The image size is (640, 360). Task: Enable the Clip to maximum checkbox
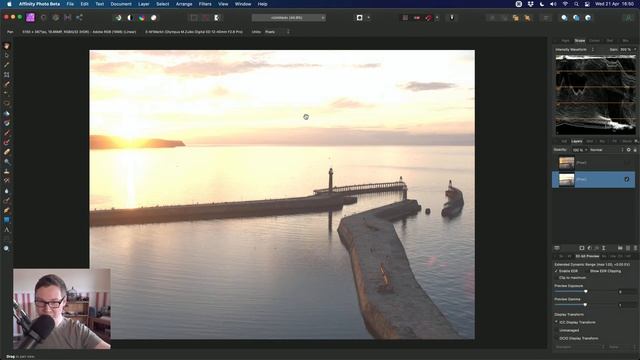pyautogui.click(x=557, y=278)
